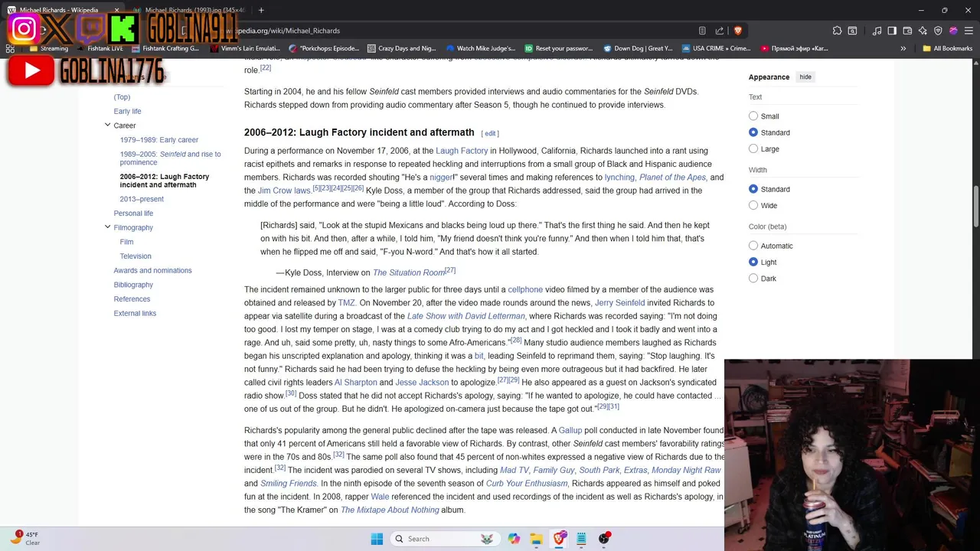
Task: Open Late Show with David Letterman link
Action: click(x=465, y=316)
